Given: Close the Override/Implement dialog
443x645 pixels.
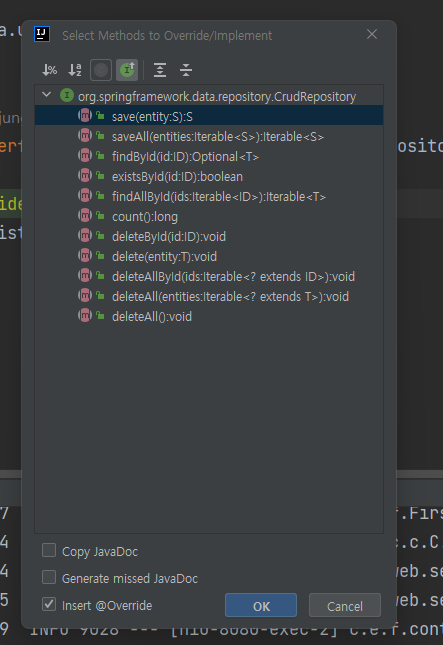Looking at the screenshot, I should coord(372,35).
